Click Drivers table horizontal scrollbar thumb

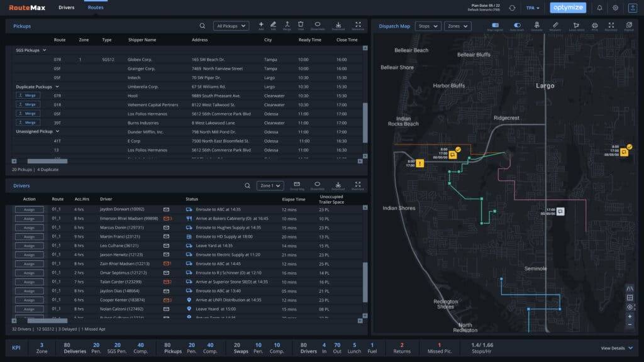tap(47, 321)
